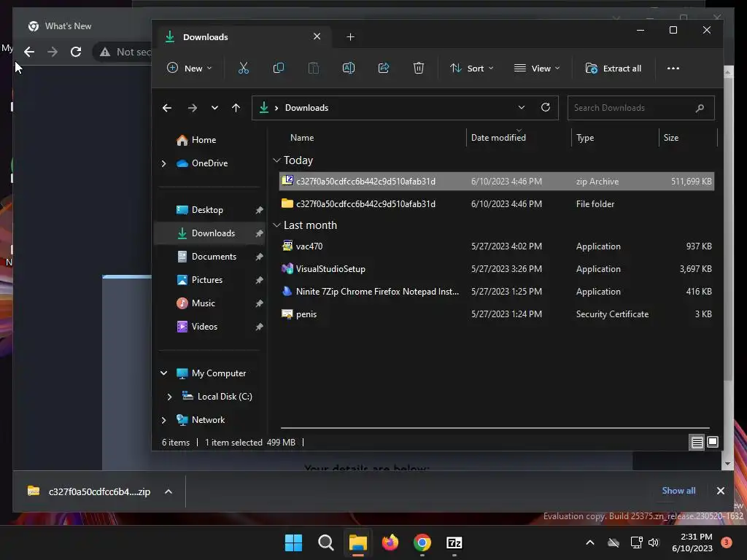Click the search magnifier in Search Downloads
The image size is (747, 560).
[x=700, y=108]
